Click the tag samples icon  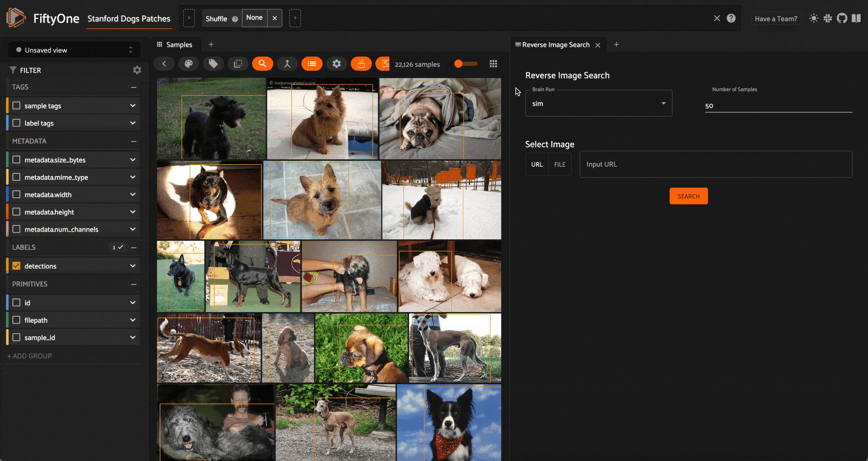(213, 64)
